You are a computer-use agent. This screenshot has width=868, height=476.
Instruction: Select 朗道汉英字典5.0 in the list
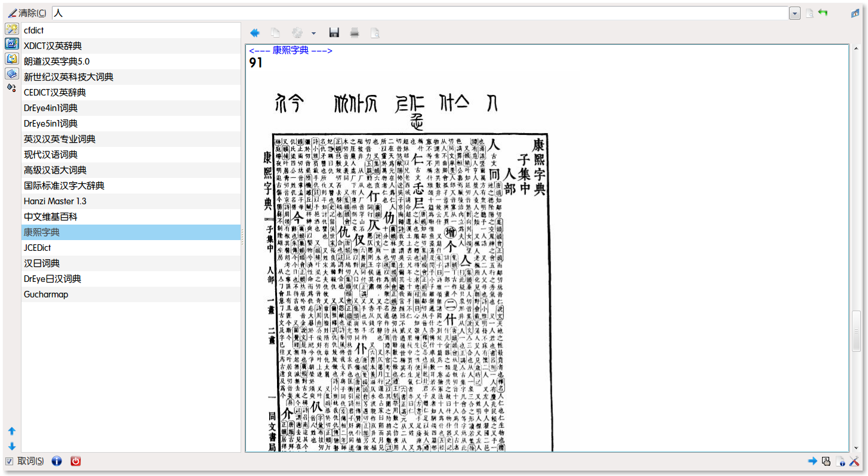click(131, 62)
